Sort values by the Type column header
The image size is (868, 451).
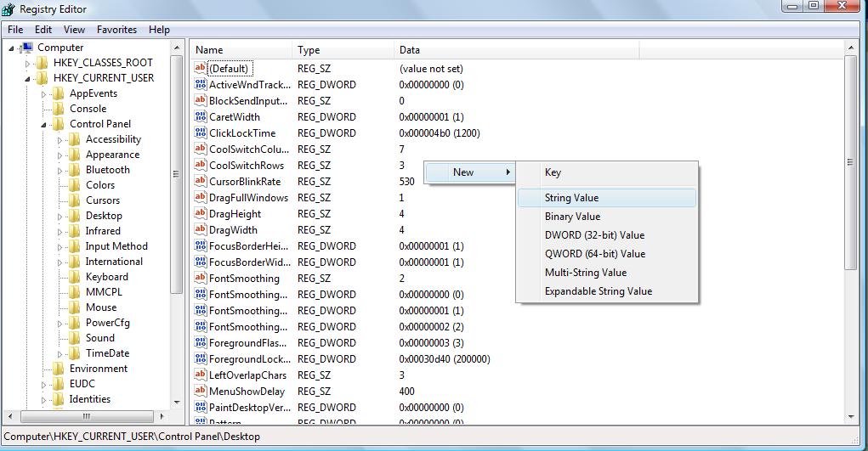[343, 50]
